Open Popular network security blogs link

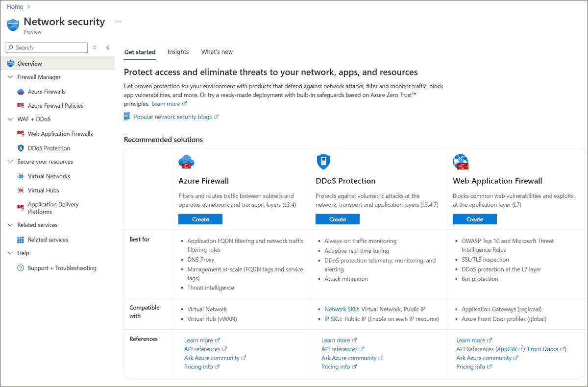coord(176,117)
